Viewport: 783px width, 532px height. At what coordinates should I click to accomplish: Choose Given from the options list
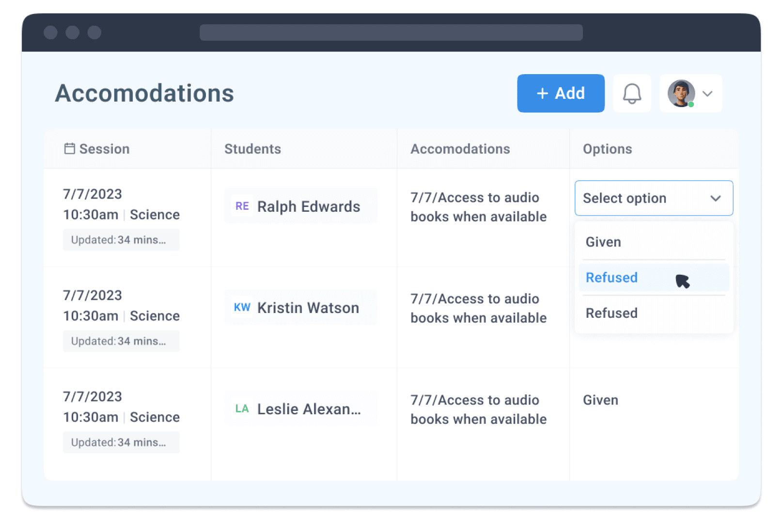(603, 242)
